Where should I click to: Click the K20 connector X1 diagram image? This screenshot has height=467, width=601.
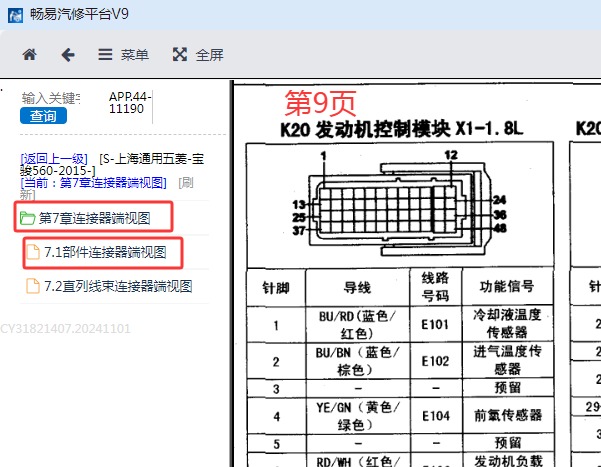(x=400, y=205)
